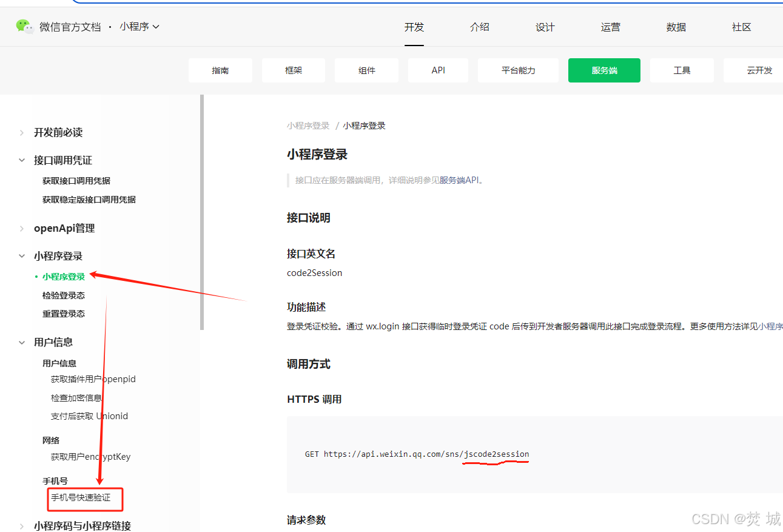Expand the 开发前必读 section chevron
Screen dimensions: 783x532
[x=22, y=132]
